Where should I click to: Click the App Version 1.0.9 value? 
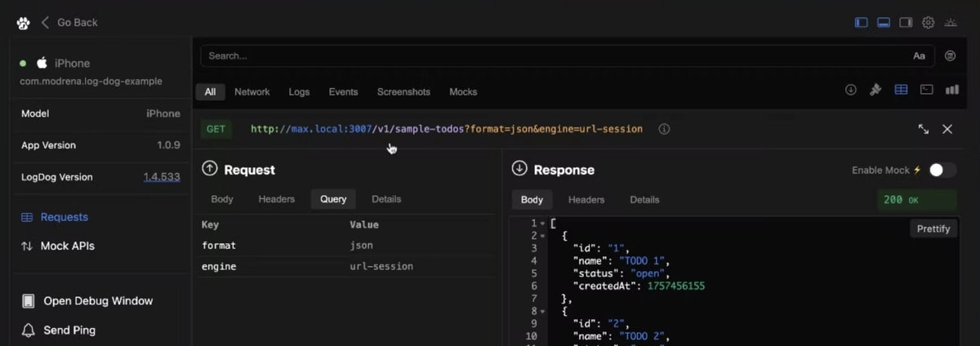pyautogui.click(x=168, y=145)
